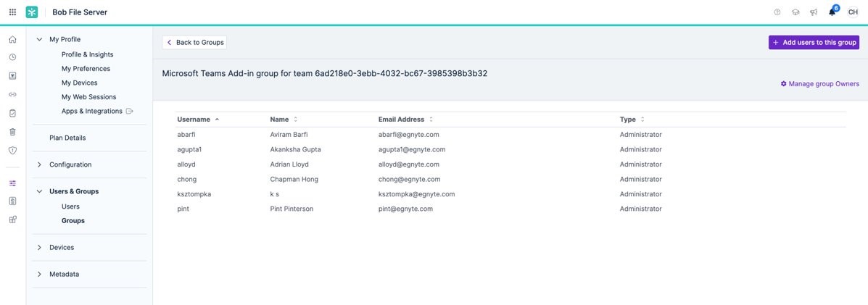Open the links icon in sidebar
868x305 pixels.
pos(12,94)
